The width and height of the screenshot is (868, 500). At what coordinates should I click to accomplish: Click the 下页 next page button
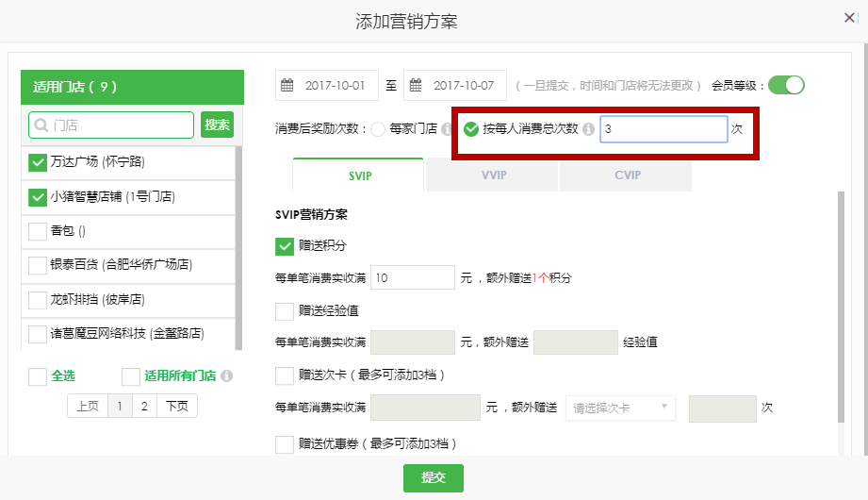177,407
